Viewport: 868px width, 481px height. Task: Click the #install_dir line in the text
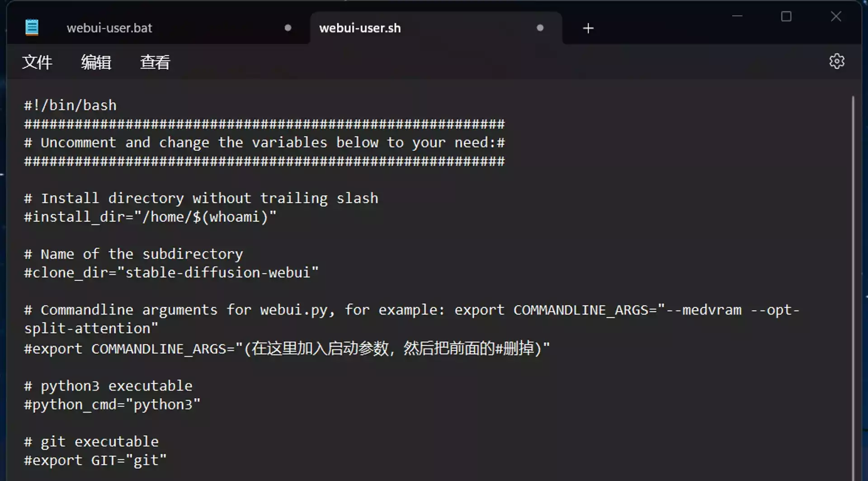tap(150, 217)
